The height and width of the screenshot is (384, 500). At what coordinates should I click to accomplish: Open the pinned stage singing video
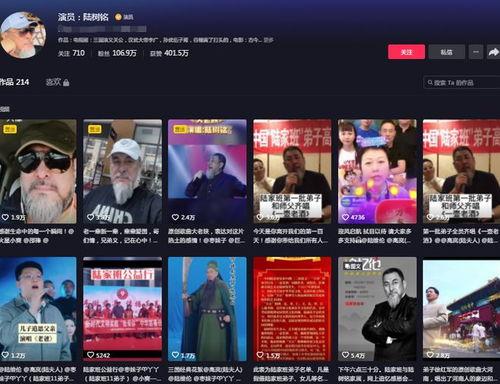(x=207, y=171)
